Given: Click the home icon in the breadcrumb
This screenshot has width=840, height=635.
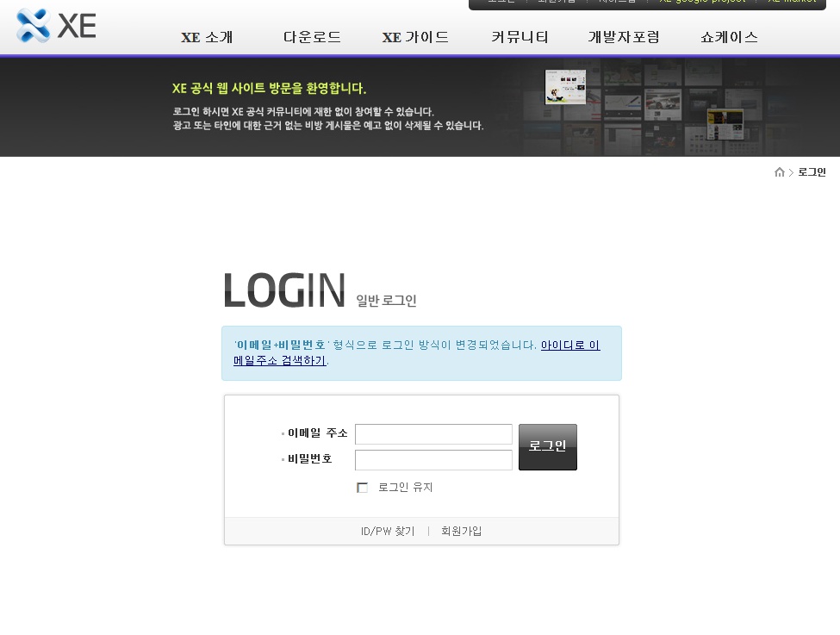Looking at the screenshot, I should [x=779, y=172].
